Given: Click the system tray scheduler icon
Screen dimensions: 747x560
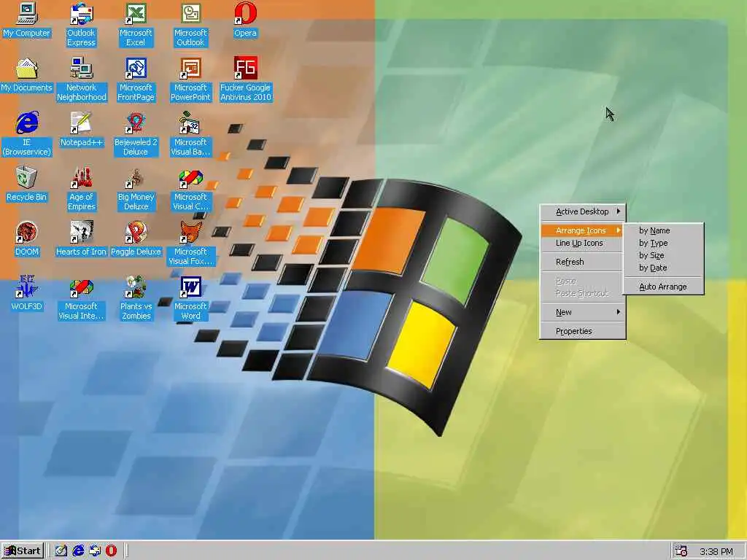Looking at the screenshot, I should (x=681, y=551).
